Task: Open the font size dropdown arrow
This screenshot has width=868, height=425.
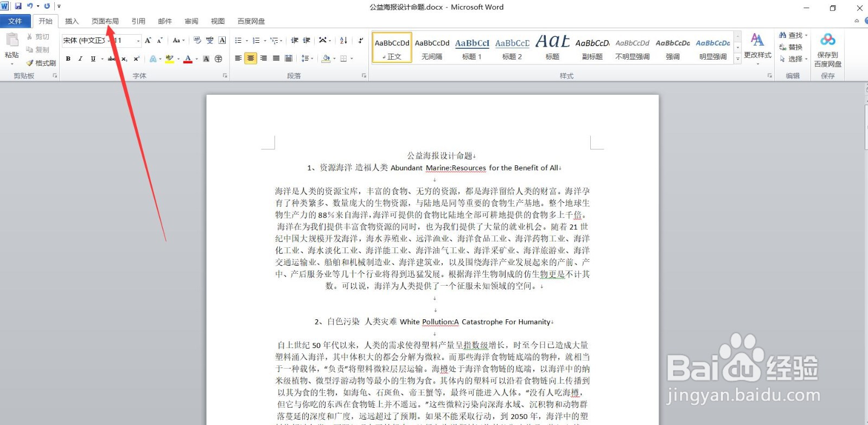Action: [138, 41]
